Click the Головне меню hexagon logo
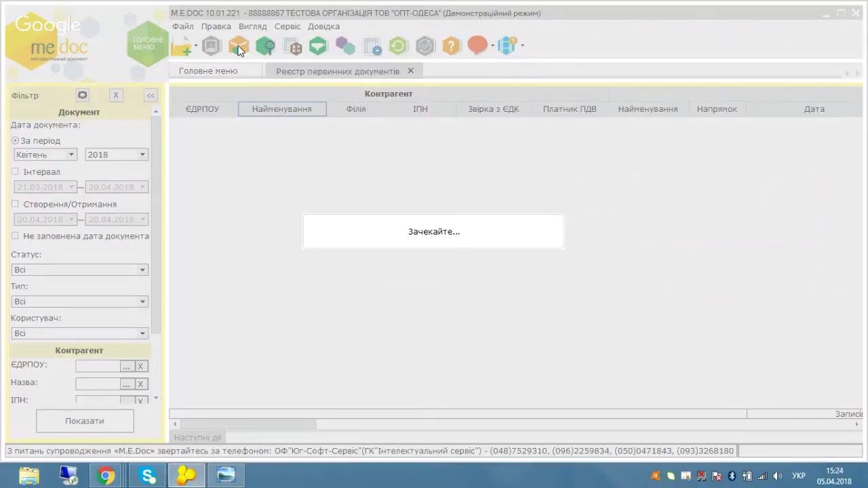 (147, 43)
